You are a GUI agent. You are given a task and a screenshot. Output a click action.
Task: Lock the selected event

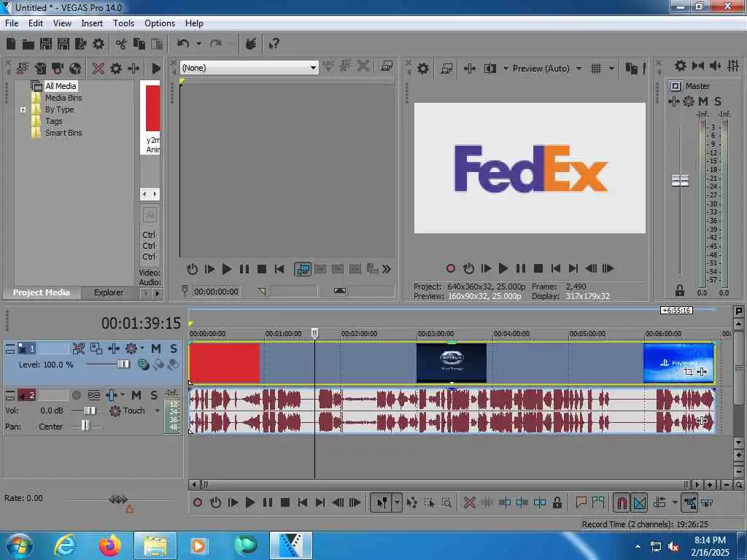[x=557, y=502]
